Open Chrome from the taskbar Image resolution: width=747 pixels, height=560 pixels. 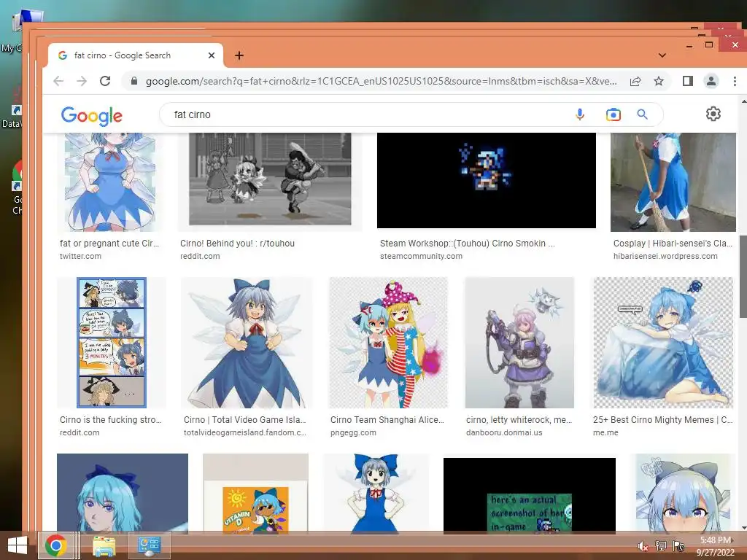[x=55, y=545]
